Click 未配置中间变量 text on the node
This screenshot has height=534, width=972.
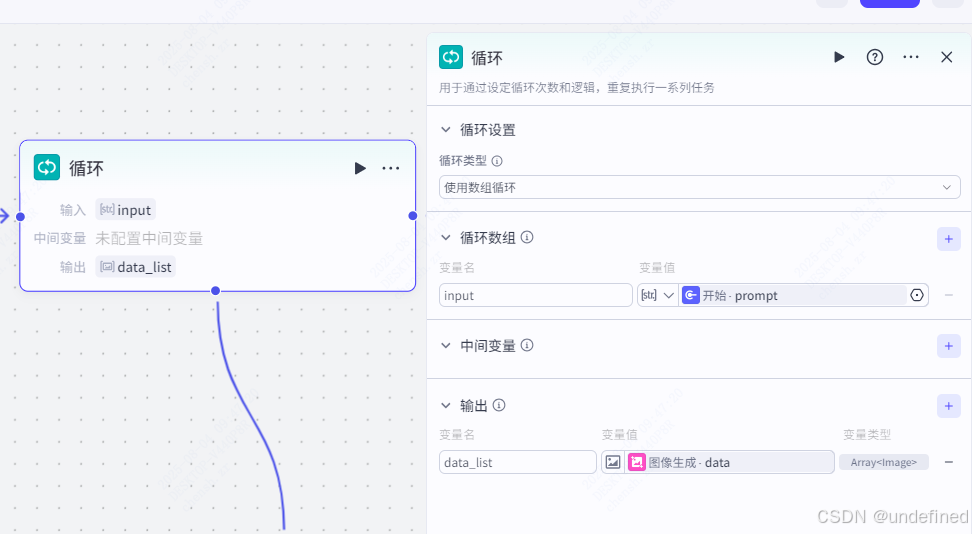pyautogui.click(x=149, y=238)
